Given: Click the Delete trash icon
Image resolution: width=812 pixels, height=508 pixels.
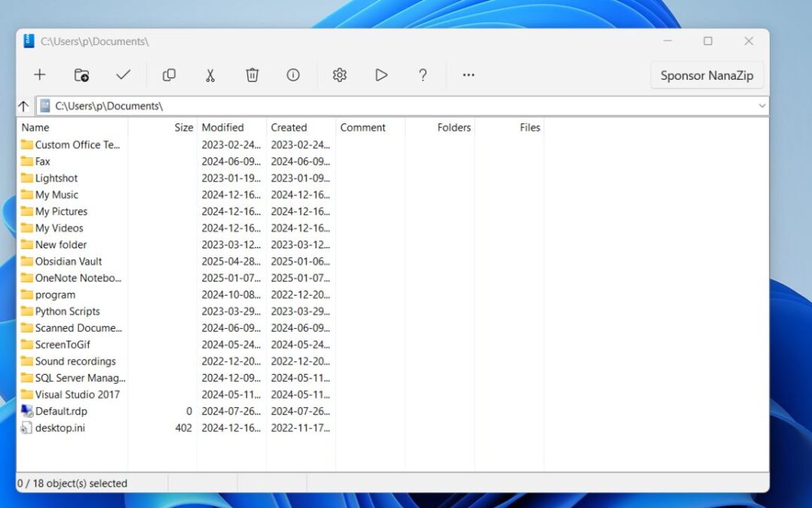Looking at the screenshot, I should (251, 75).
